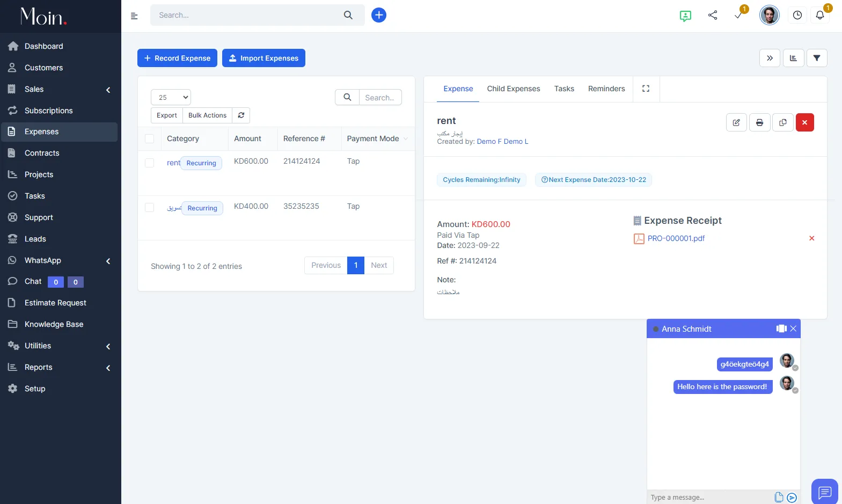Expand the Sales sidebar menu
This screenshot has width=842, height=504.
coord(60,89)
